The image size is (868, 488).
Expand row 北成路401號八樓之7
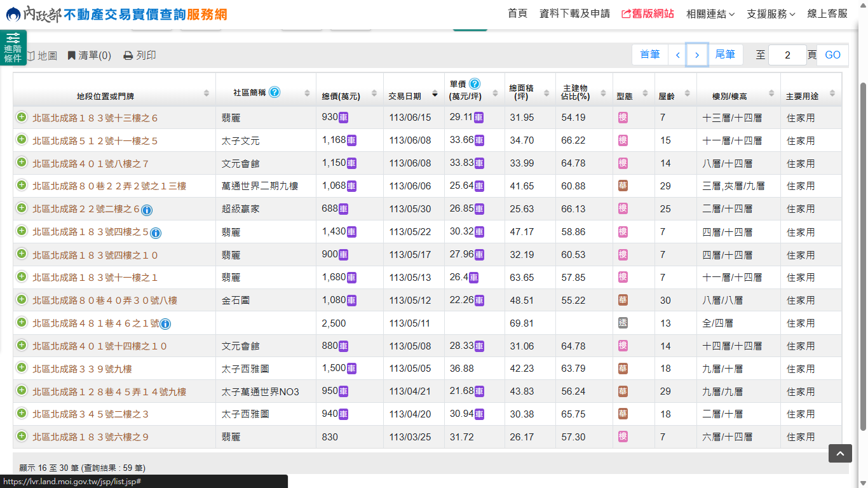[x=22, y=163]
